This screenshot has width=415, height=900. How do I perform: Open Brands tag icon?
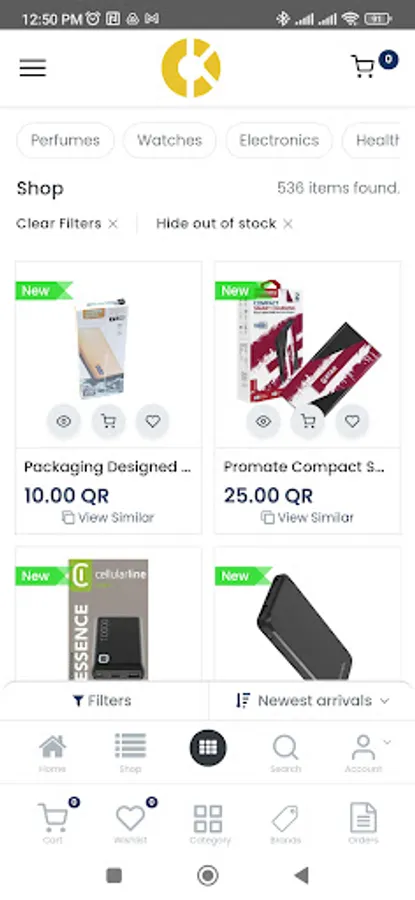click(285, 824)
